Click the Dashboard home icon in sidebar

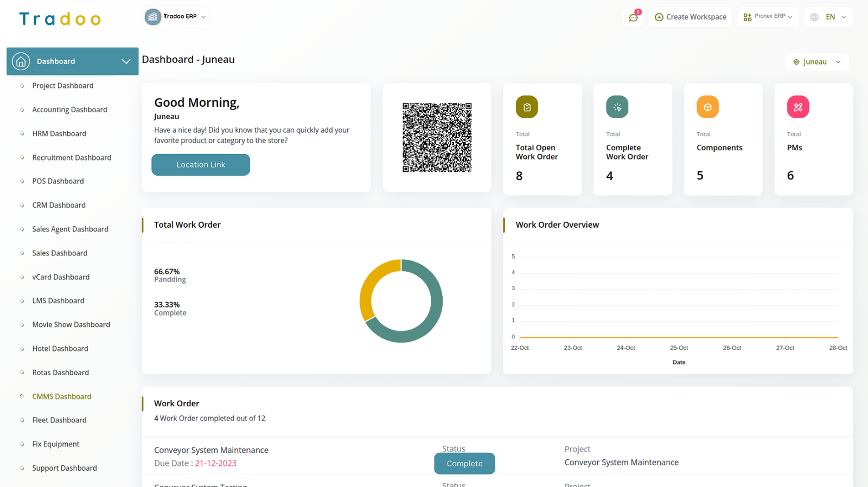(x=21, y=61)
